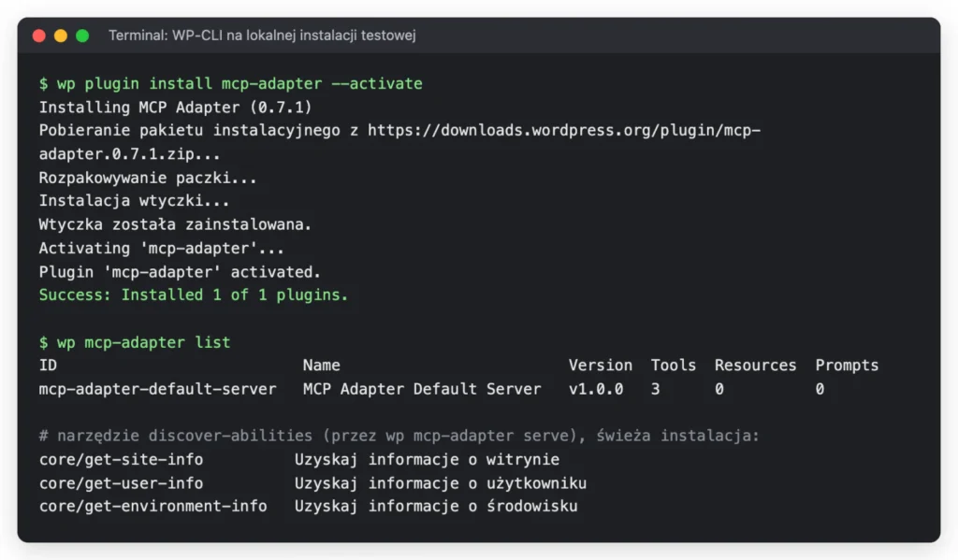Screen dimensions: 958x560
Task: Click the 'Installing MCP Adapter (0.7.1)' line
Action: tap(175, 108)
